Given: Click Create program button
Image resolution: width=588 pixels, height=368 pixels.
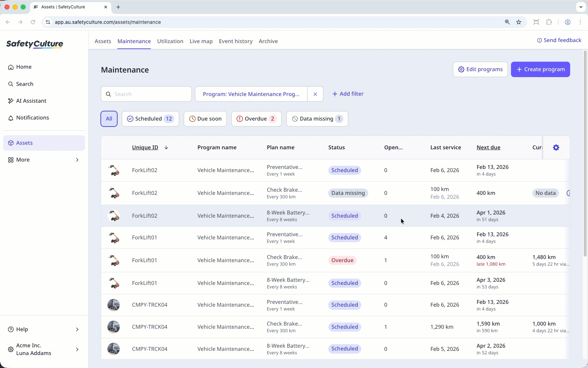Looking at the screenshot, I should (540, 69).
